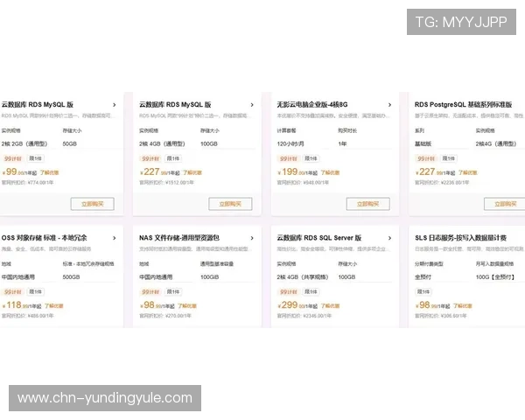Click 立即购买 on the ¥227 RDS MySQL card
525x420 pixels.
pyautogui.click(x=230, y=204)
